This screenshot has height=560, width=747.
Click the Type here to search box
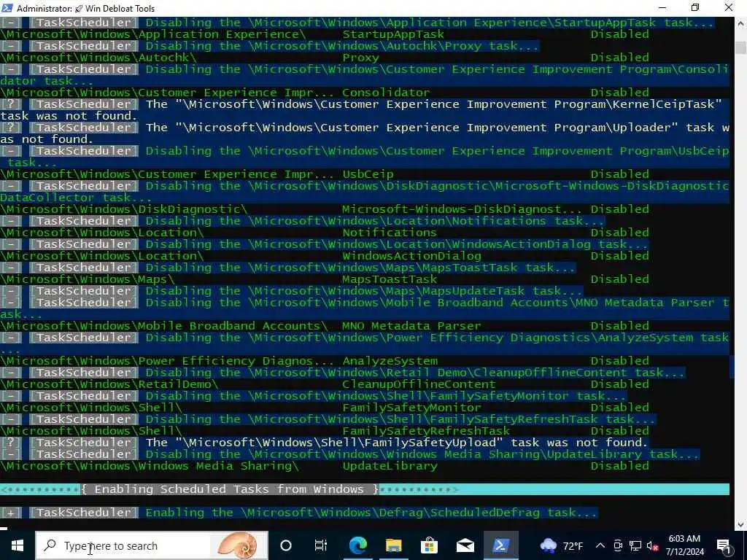[152, 545]
